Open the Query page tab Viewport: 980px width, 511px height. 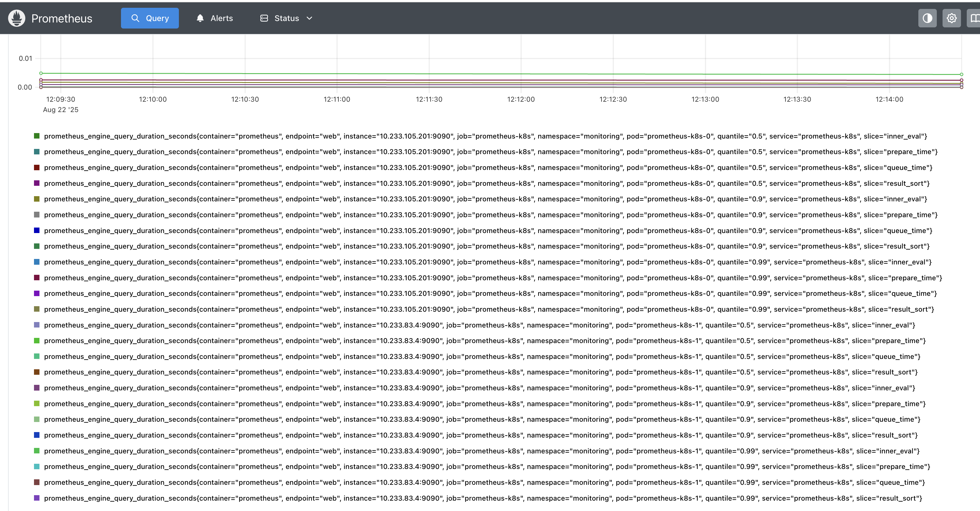[x=150, y=18]
